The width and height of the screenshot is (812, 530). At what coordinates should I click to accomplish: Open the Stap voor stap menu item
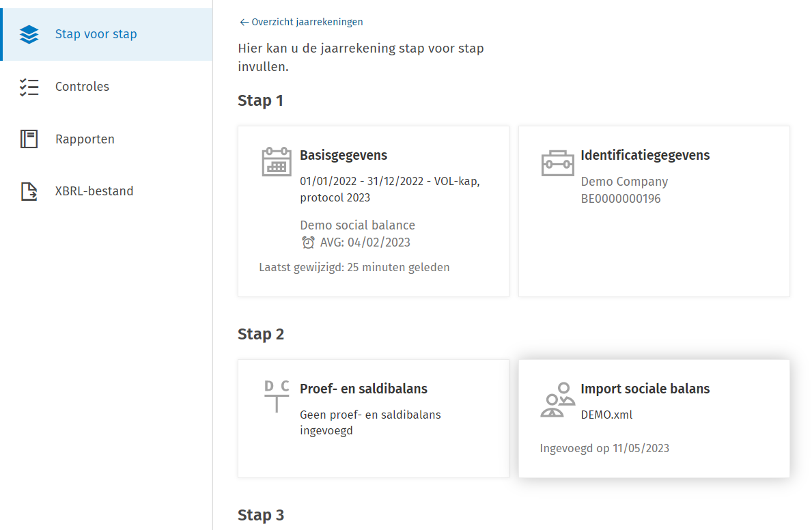pos(96,34)
